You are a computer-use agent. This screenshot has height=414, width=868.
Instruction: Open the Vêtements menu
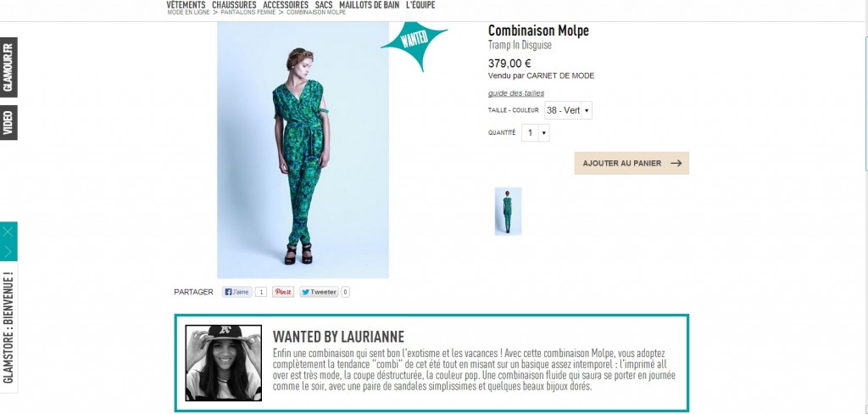click(186, 5)
